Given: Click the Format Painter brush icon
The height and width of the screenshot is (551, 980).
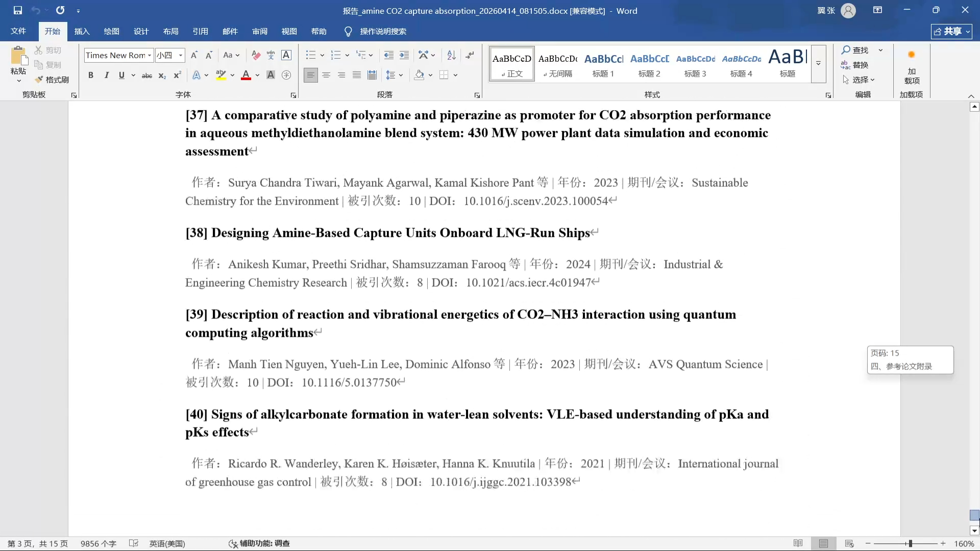Looking at the screenshot, I should [x=39, y=80].
